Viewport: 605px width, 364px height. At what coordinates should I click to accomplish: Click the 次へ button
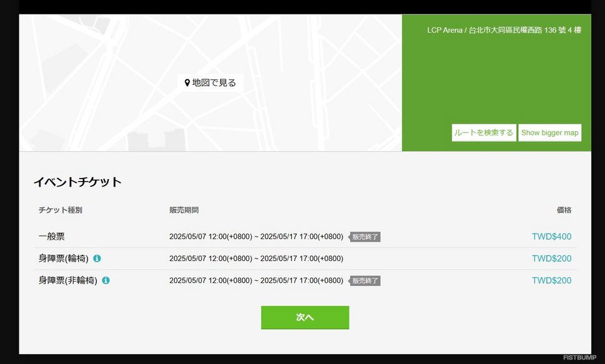tap(305, 317)
